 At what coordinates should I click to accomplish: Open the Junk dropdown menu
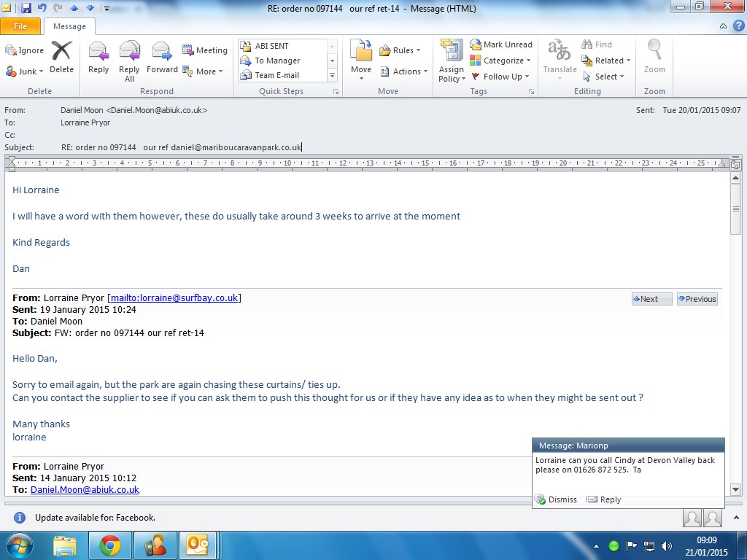point(24,71)
